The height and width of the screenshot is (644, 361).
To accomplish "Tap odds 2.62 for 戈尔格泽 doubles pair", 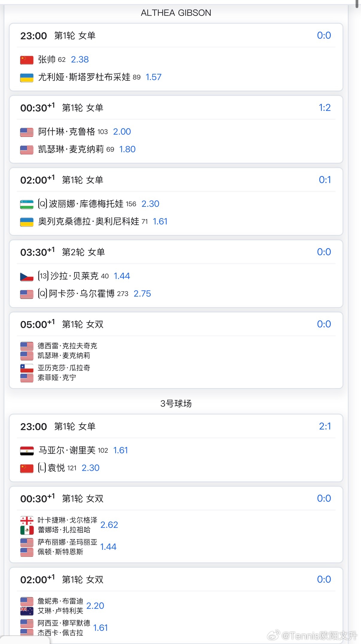I will (x=109, y=525).
